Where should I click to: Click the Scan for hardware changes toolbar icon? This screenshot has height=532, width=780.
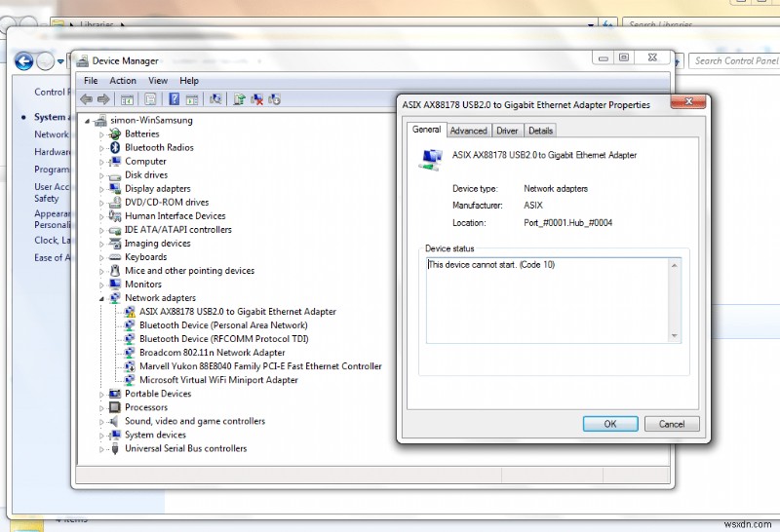tap(215, 99)
